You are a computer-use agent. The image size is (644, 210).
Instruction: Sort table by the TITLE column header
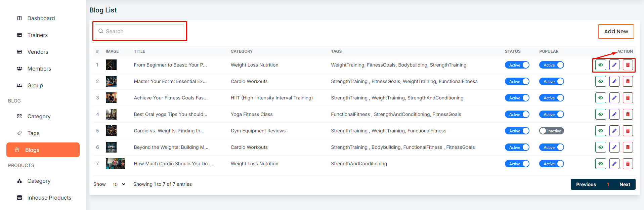pyautogui.click(x=139, y=51)
